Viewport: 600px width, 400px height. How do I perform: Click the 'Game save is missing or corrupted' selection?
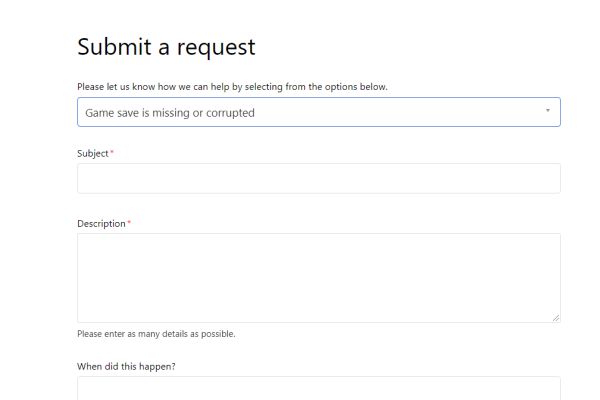coord(170,113)
